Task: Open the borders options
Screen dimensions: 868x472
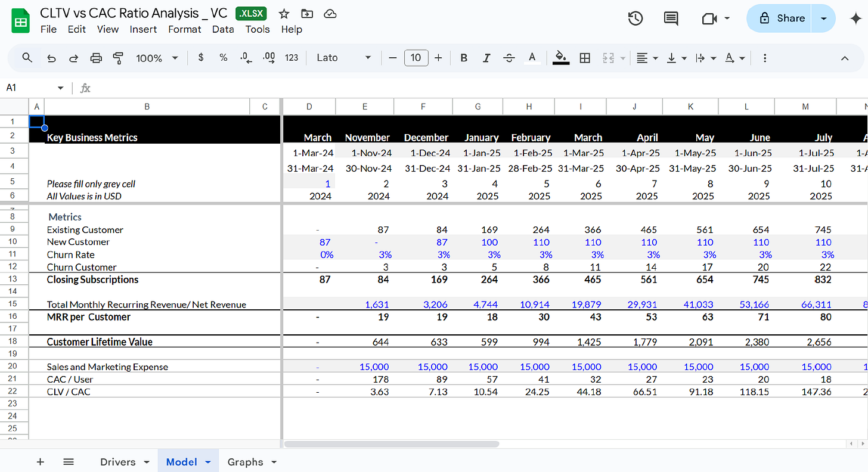Action: pos(584,58)
